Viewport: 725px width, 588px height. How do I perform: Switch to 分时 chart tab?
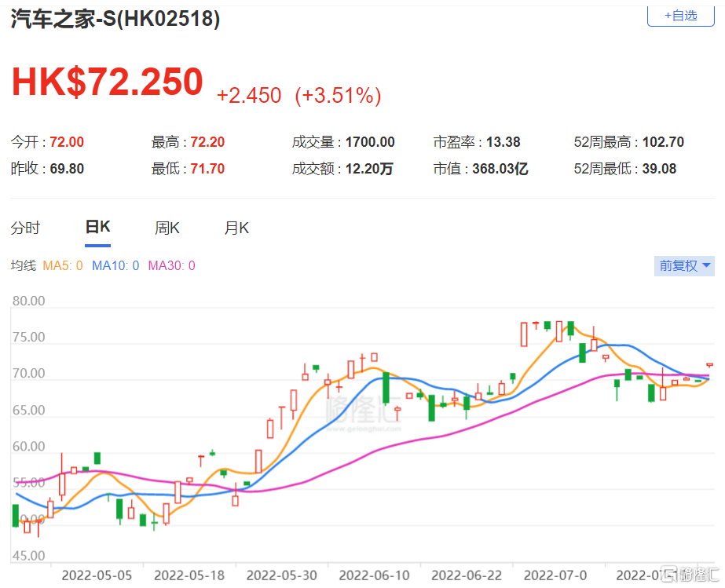(25, 228)
